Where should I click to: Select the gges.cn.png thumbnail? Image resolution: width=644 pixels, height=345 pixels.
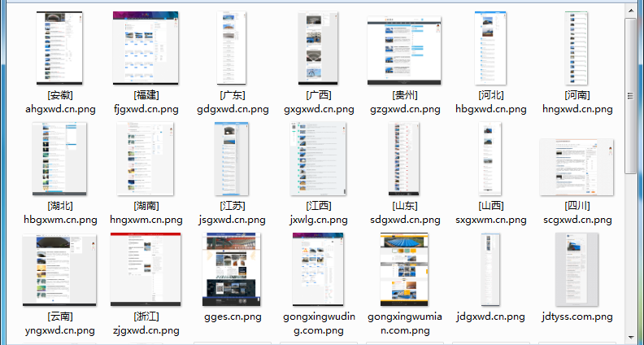point(233,269)
